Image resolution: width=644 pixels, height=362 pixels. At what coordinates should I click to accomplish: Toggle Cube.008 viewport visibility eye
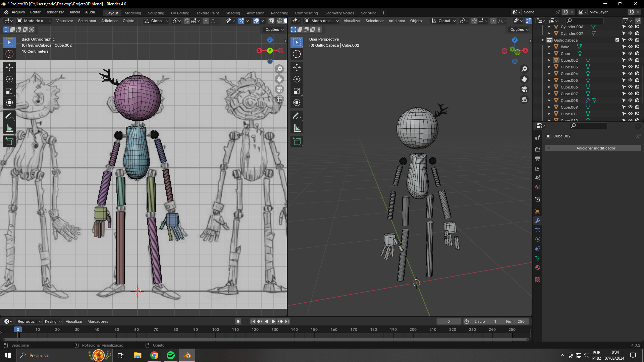click(x=630, y=101)
